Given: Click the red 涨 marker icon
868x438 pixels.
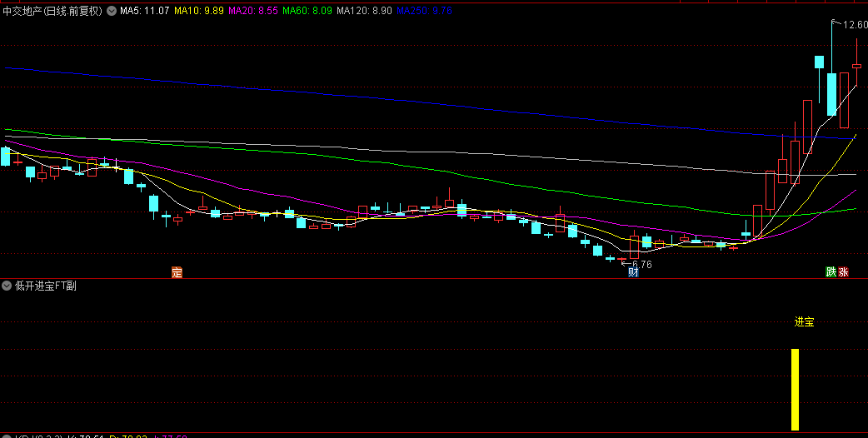Looking at the screenshot, I should click(x=843, y=272).
